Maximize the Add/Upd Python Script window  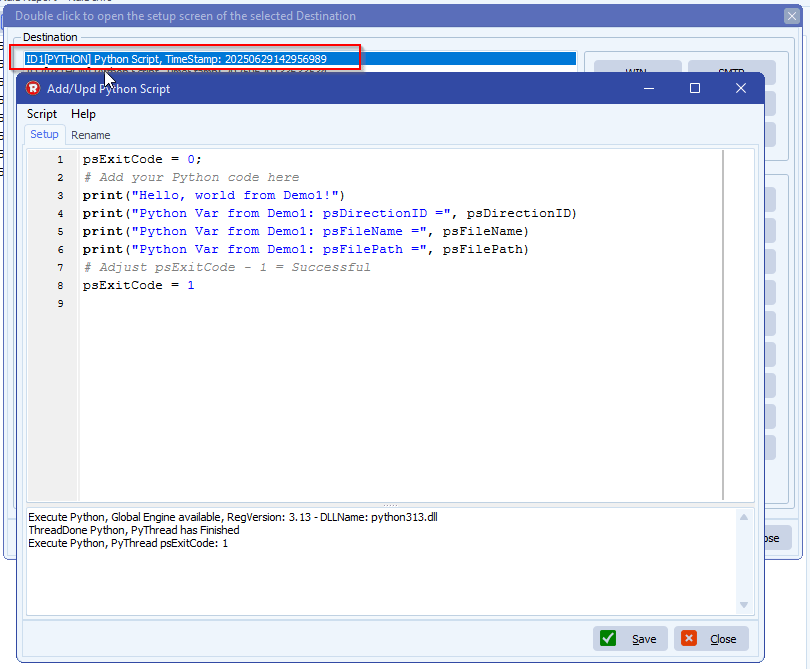point(695,88)
